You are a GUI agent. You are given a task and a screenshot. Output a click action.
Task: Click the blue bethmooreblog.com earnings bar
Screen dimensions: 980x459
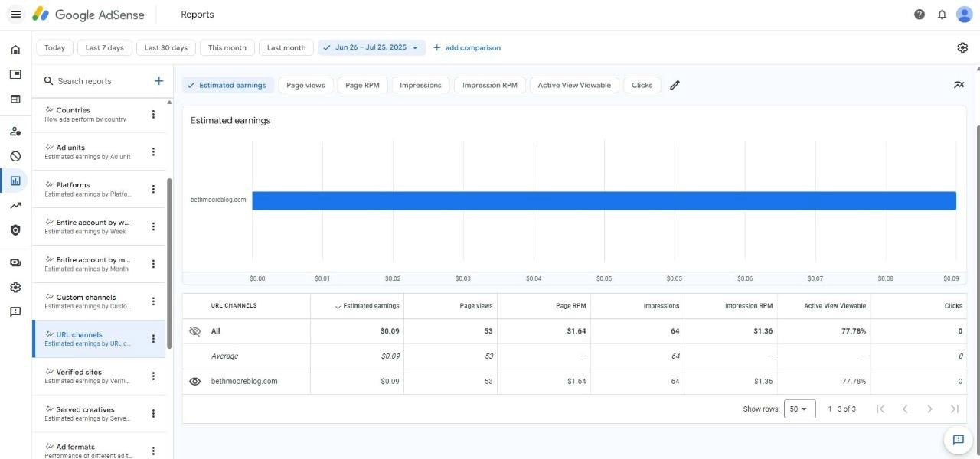pos(604,200)
